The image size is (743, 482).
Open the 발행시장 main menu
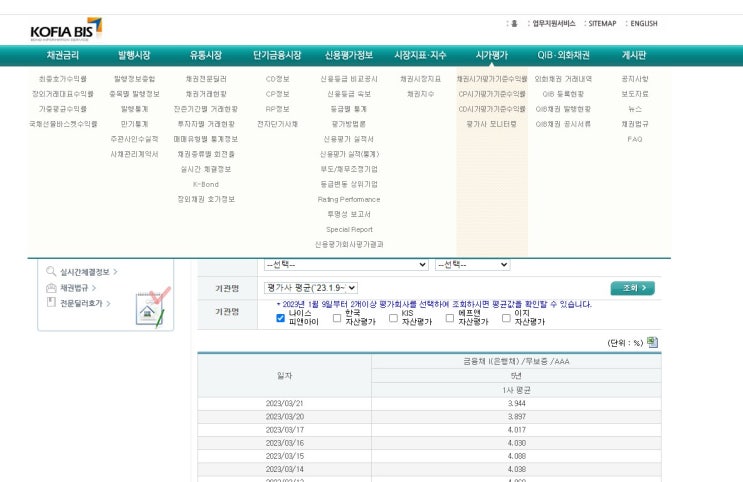(x=134, y=55)
